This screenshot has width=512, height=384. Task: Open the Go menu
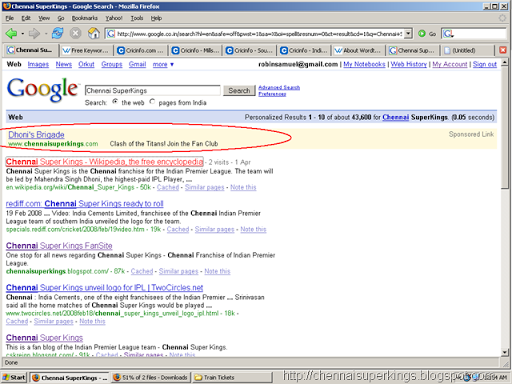tap(61, 18)
